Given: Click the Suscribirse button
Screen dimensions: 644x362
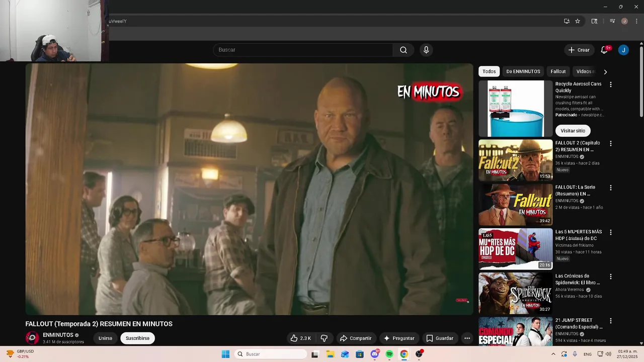Looking at the screenshot, I should (137, 338).
